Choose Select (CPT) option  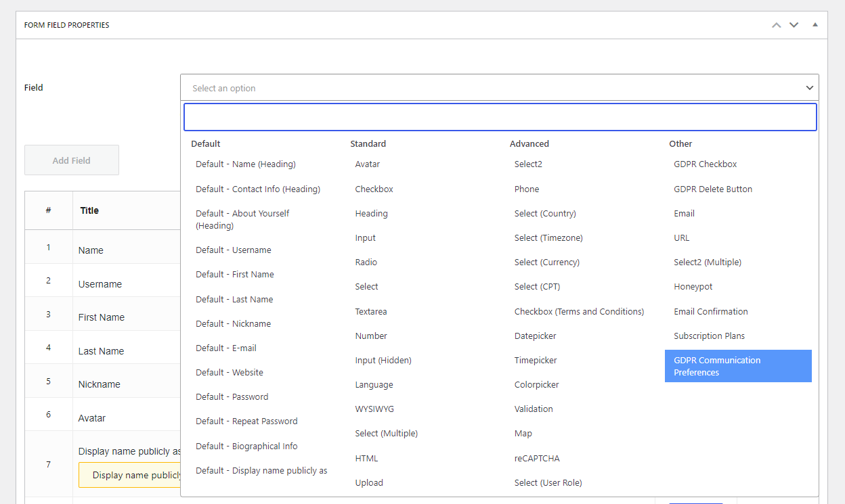pos(538,287)
